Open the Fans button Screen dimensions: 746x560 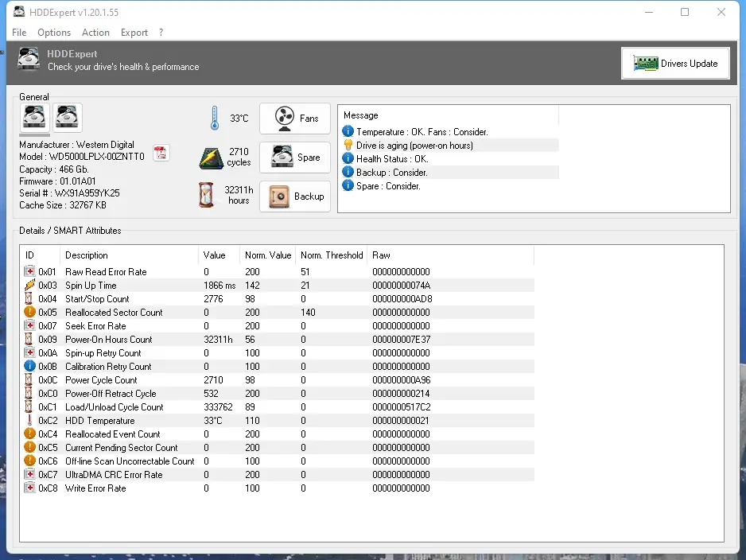295,119
